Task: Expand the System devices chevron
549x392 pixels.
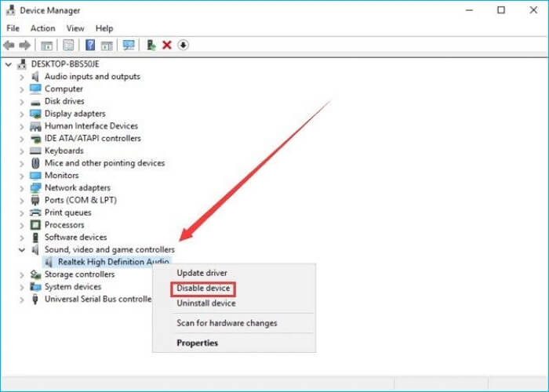Action: [x=22, y=288]
